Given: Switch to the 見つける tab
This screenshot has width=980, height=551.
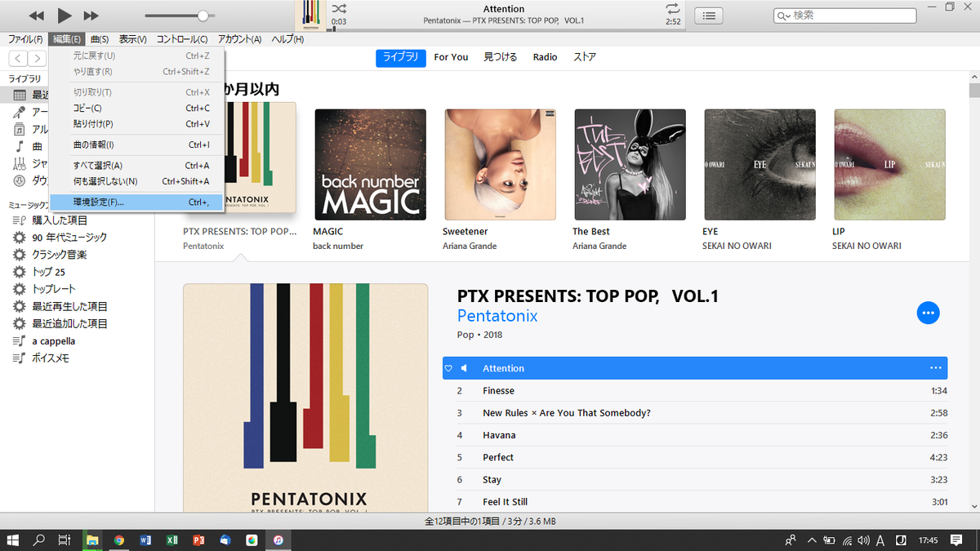Looking at the screenshot, I should point(501,57).
